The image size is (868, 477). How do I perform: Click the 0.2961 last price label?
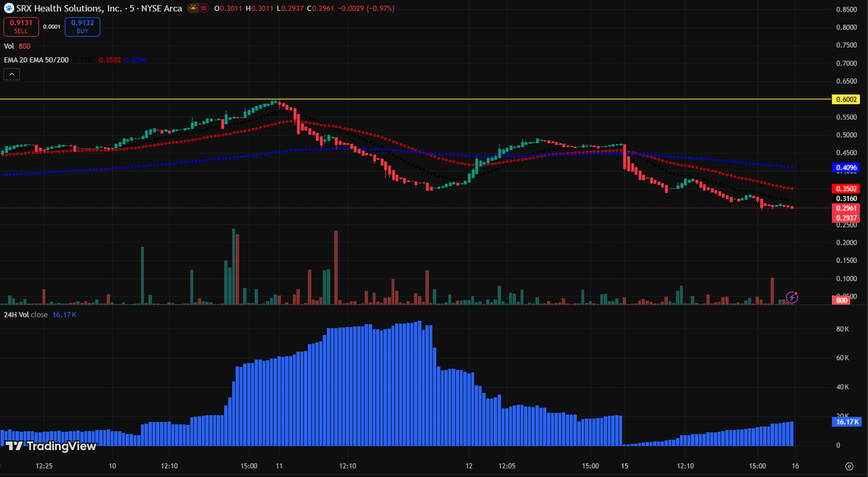point(846,208)
